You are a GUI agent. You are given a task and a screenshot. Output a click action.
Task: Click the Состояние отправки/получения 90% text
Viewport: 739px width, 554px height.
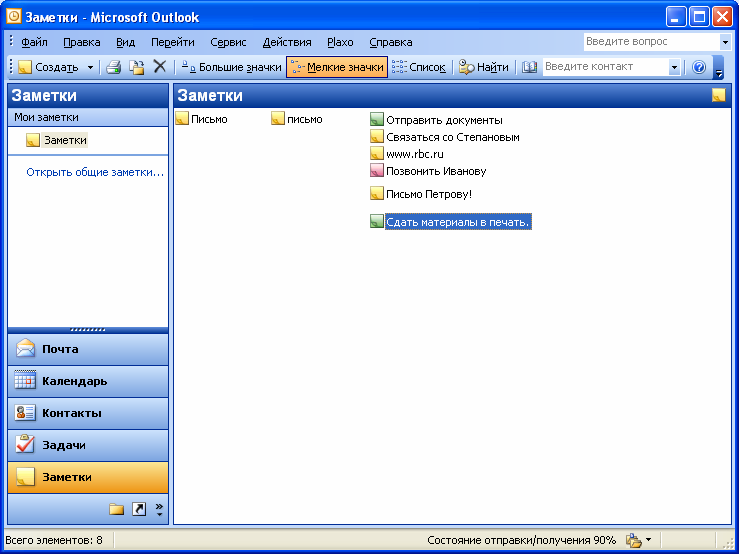(x=521, y=540)
